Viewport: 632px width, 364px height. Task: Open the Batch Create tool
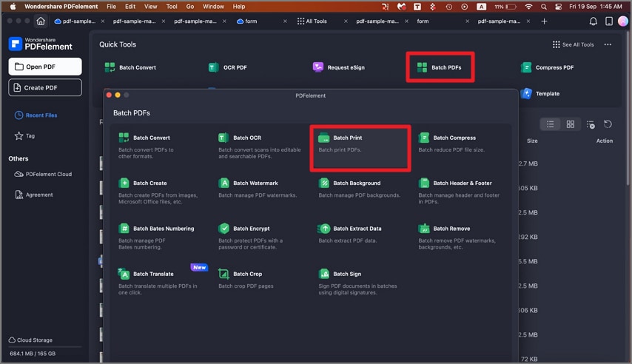pyautogui.click(x=159, y=192)
